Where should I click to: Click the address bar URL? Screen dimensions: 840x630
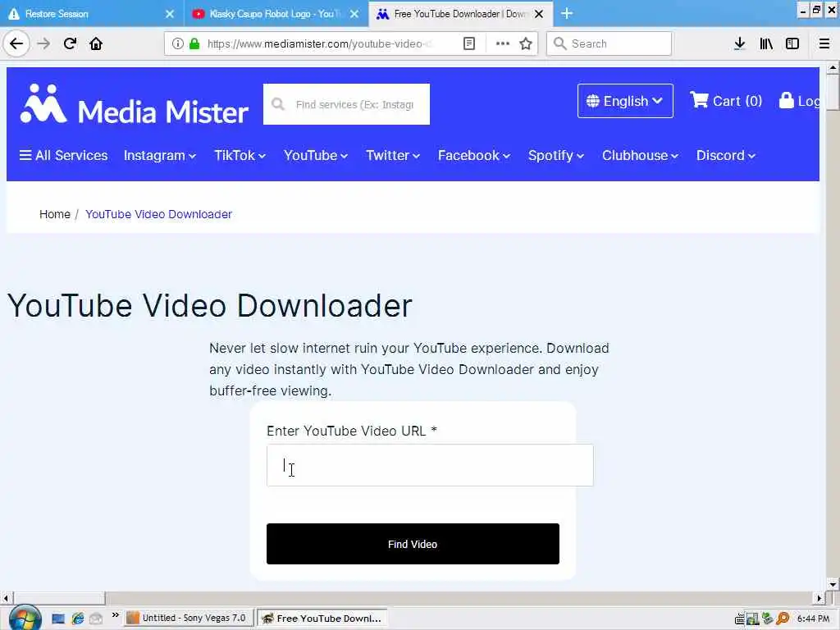click(319, 43)
